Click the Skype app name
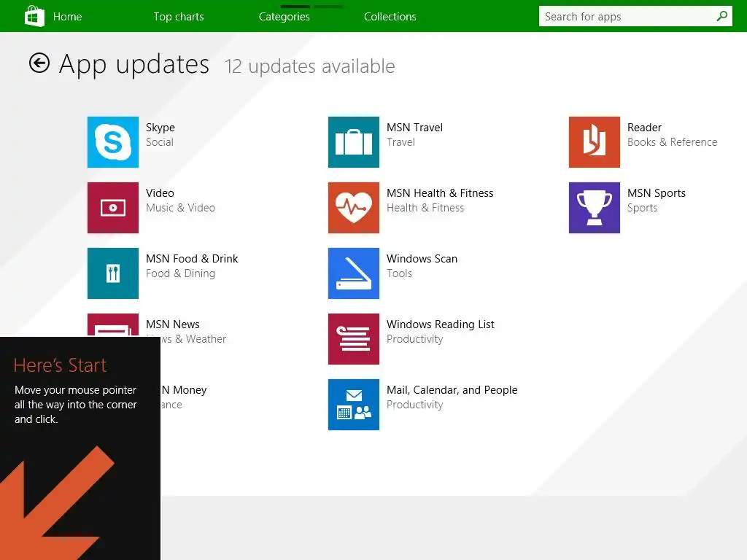747x560 pixels. coord(160,128)
